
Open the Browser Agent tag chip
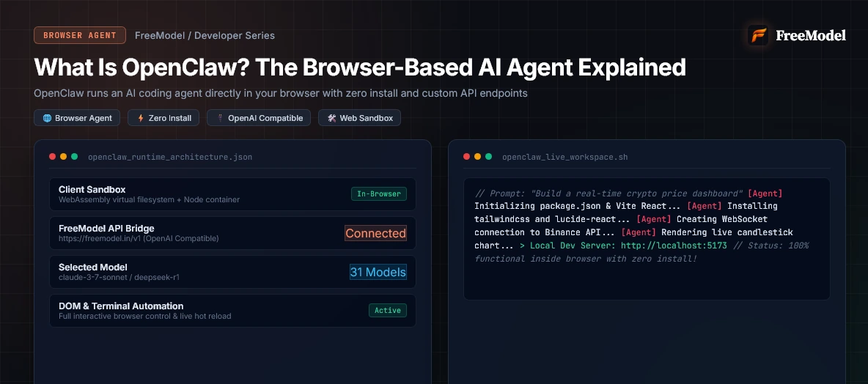77,118
